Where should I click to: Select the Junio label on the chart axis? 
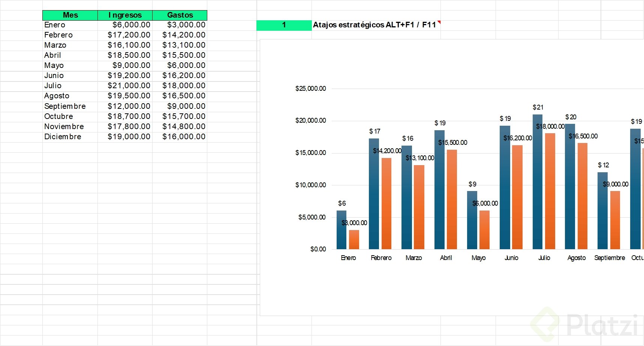tap(511, 258)
